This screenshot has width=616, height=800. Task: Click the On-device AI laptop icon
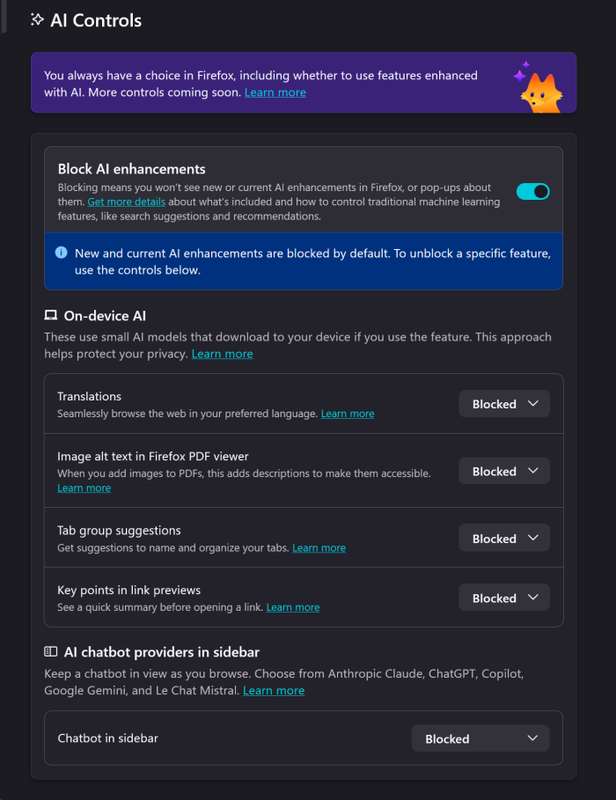click(x=51, y=316)
